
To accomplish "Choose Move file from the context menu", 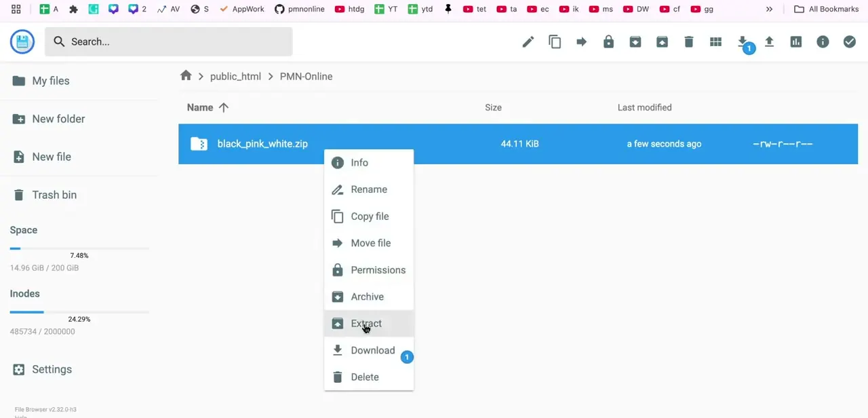I will [369, 243].
